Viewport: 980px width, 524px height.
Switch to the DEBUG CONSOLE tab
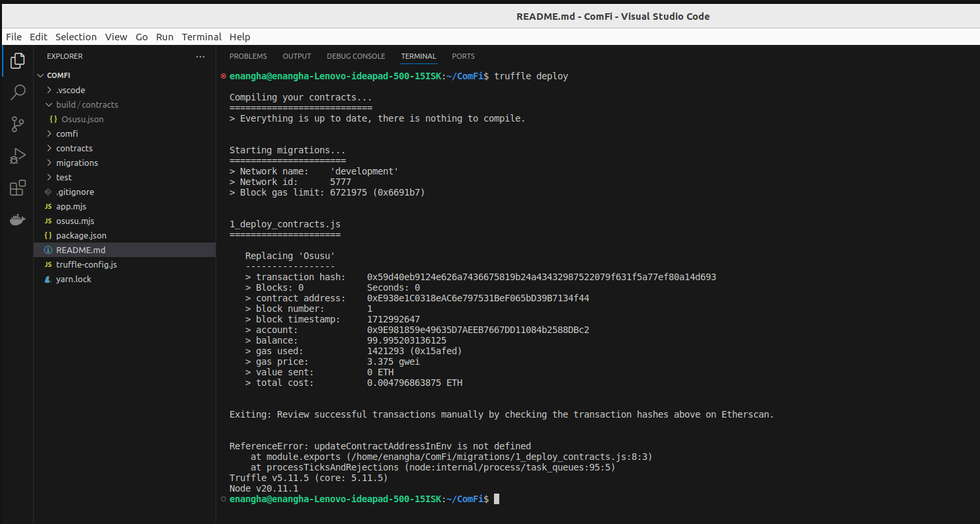[x=356, y=57]
